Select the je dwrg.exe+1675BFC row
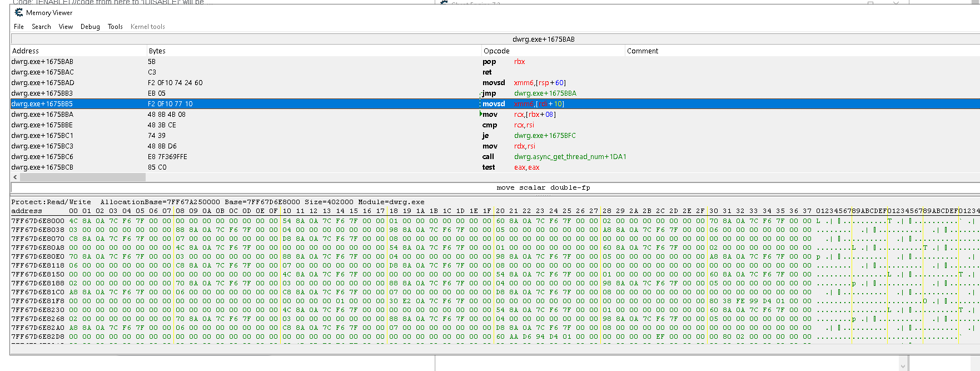Viewport: 980px width, 371px height. pyautogui.click(x=495, y=136)
